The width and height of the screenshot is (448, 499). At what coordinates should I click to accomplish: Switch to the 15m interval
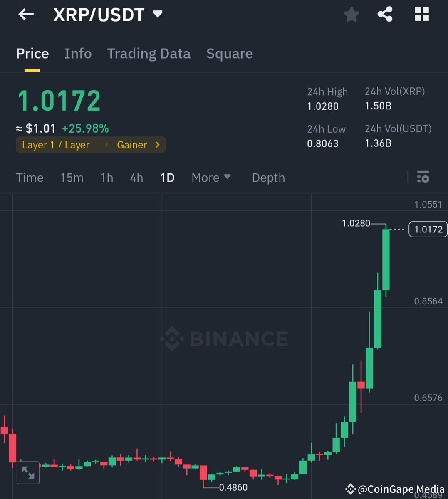click(x=72, y=178)
